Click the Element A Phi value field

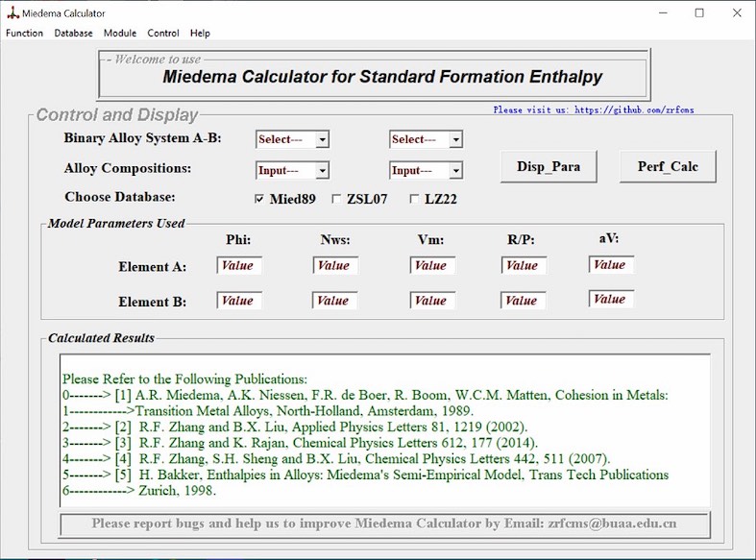point(238,265)
